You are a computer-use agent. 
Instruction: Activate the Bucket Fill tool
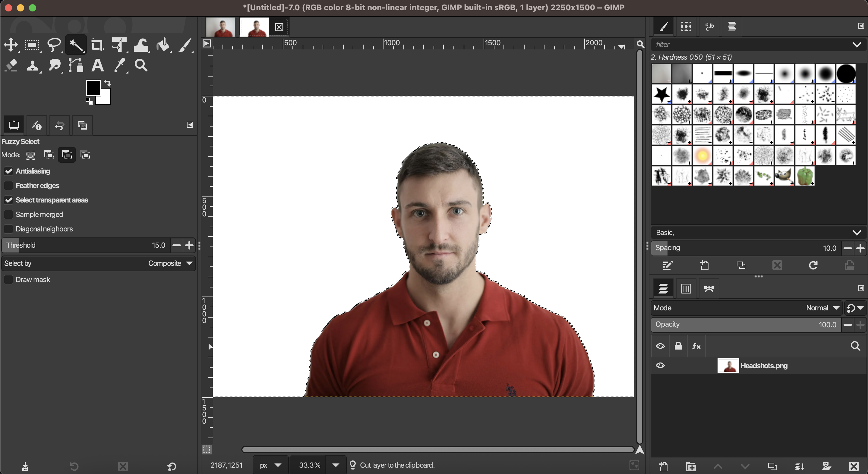(x=163, y=45)
